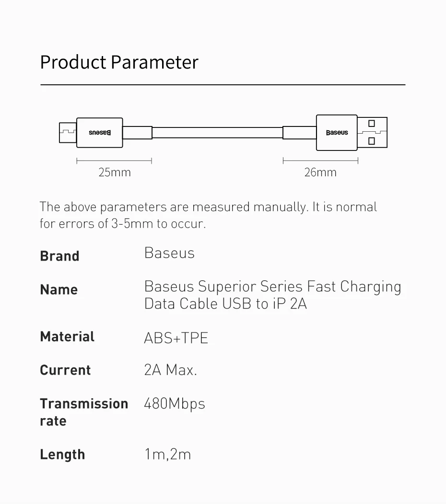
Task: Click the Brand label
Action: tap(59, 256)
